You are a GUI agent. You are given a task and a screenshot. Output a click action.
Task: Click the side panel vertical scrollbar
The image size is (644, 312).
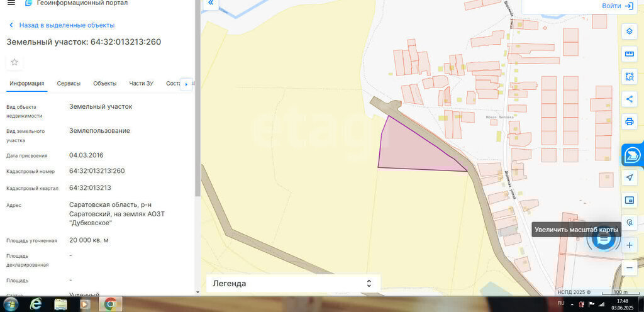click(197, 99)
